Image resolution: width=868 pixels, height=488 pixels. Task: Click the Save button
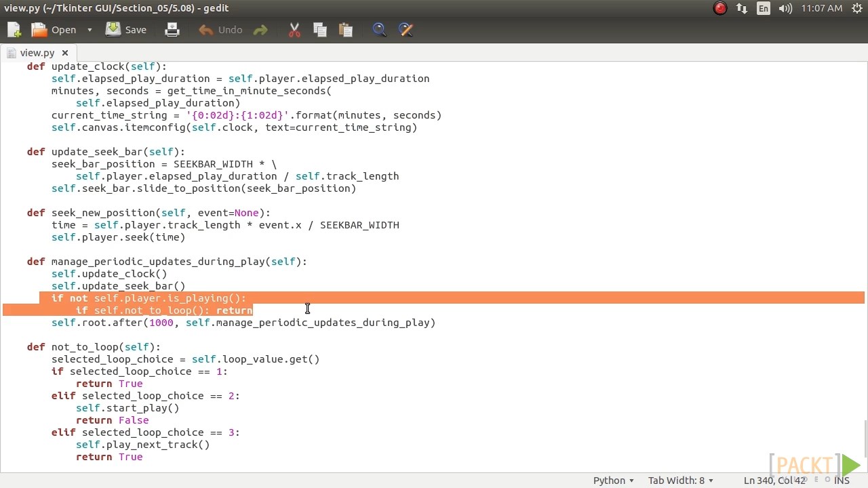(x=127, y=30)
